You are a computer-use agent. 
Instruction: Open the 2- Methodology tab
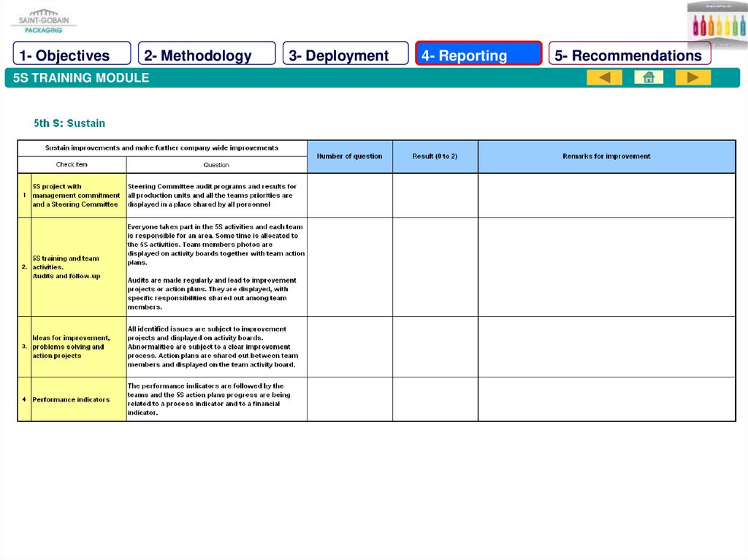(206, 55)
